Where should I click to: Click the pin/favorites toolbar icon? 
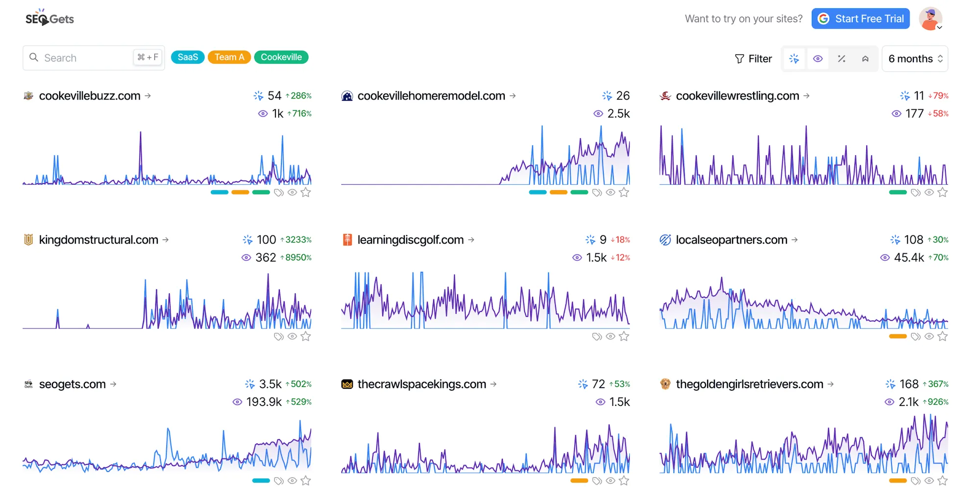click(x=865, y=58)
